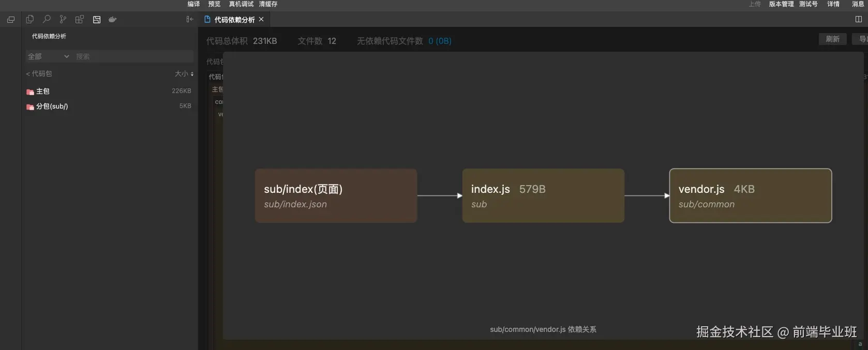
Task: Select the index.js 579B graph node
Action: [543, 196]
